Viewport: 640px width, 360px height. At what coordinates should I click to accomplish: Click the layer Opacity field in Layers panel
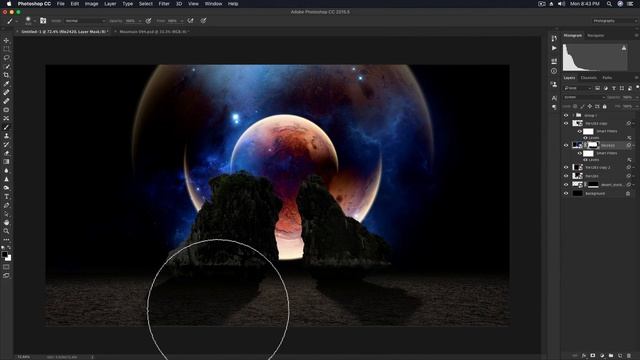pyautogui.click(x=627, y=97)
